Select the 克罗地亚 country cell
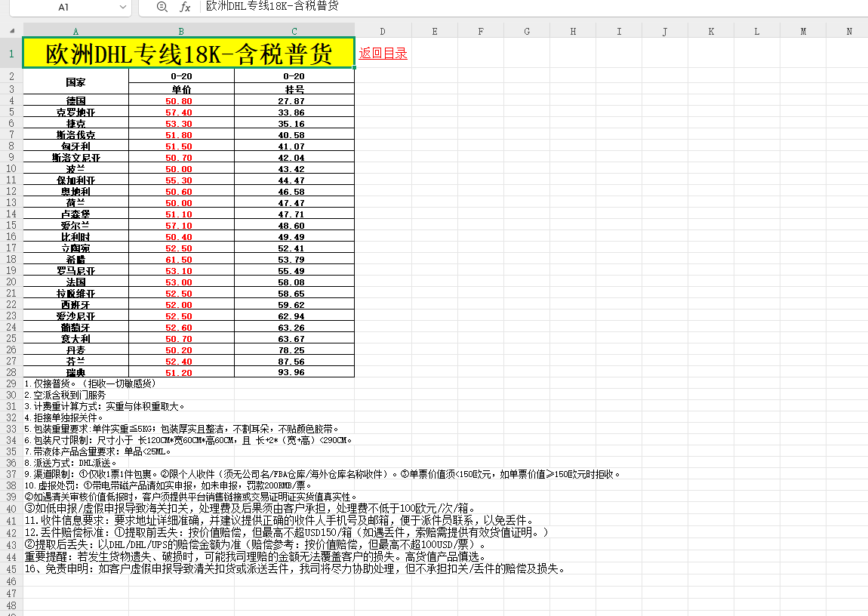 point(75,112)
